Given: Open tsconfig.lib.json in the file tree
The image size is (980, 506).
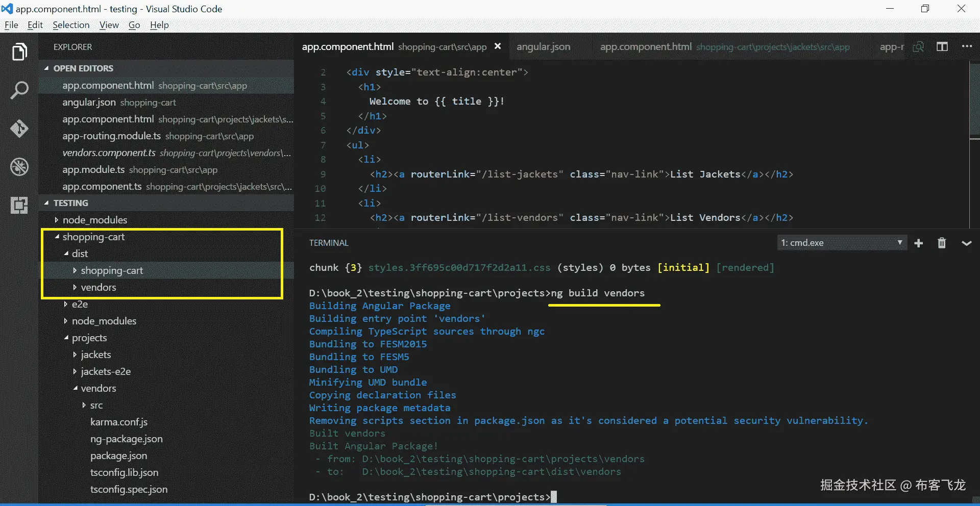Looking at the screenshot, I should coord(124,472).
